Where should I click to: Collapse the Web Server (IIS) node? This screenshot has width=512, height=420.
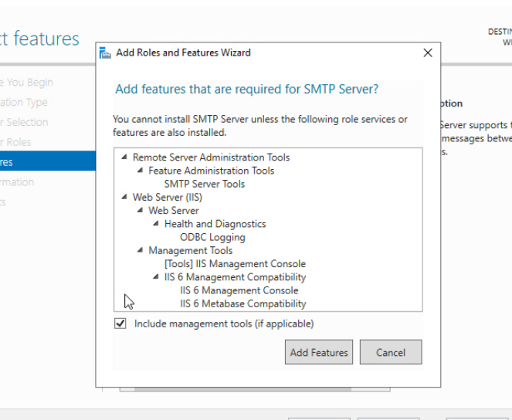tap(124, 197)
